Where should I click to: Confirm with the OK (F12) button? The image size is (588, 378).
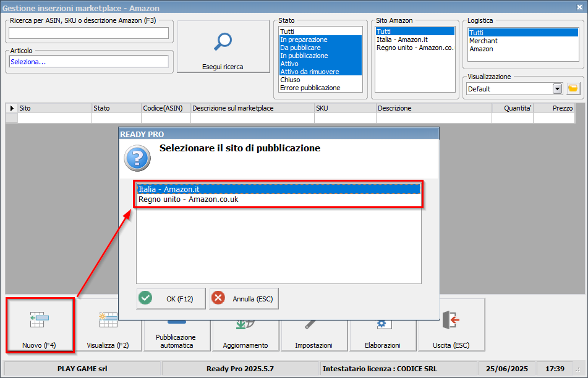(x=171, y=298)
